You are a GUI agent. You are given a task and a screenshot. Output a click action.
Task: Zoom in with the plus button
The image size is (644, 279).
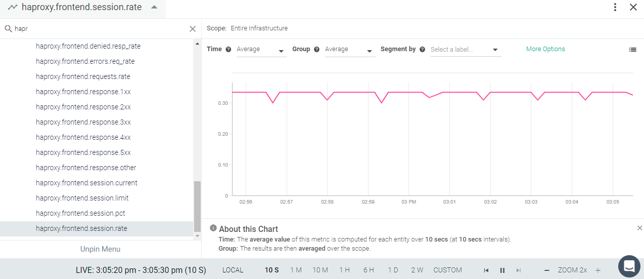[x=597, y=270]
